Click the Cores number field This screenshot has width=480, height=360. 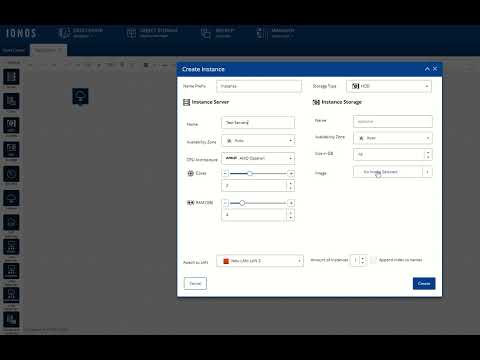[x=254, y=186]
